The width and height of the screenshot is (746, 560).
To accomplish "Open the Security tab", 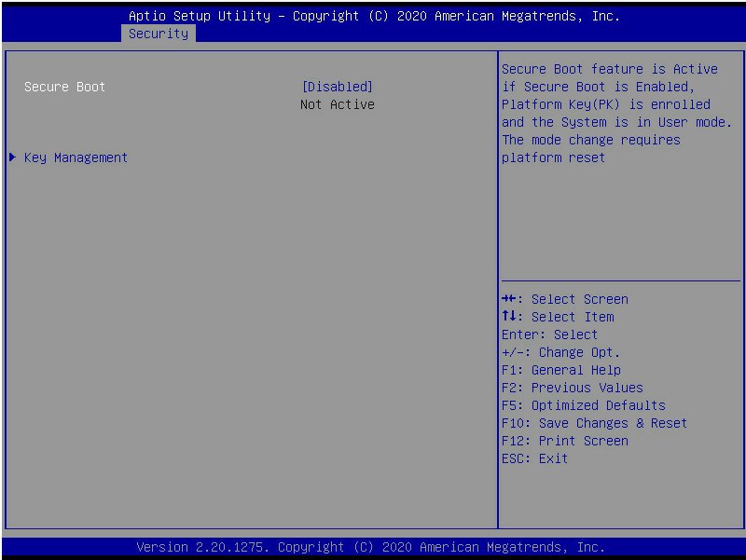I will click(x=159, y=34).
